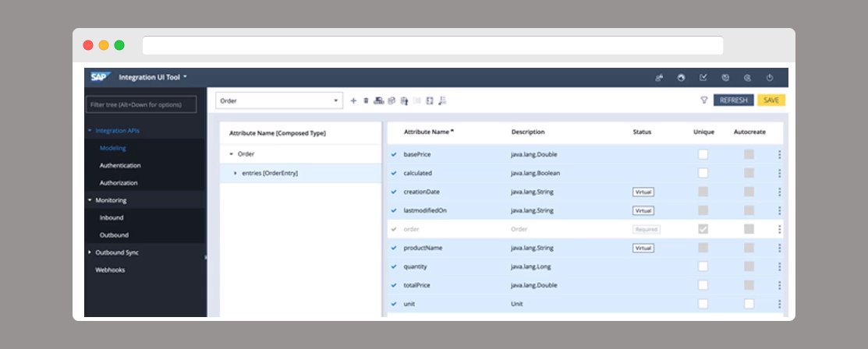Click java.lang.Boolean description cell

[535, 173]
